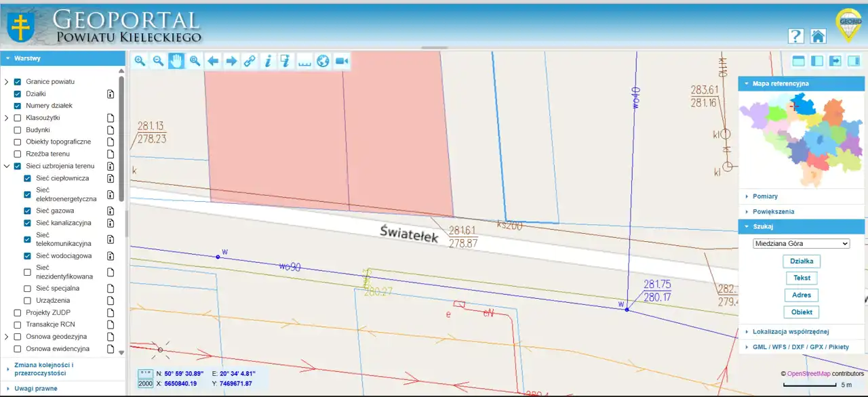The width and height of the screenshot is (868, 397).
Task: Activate the pan hand tool
Action: click(176, 61)
